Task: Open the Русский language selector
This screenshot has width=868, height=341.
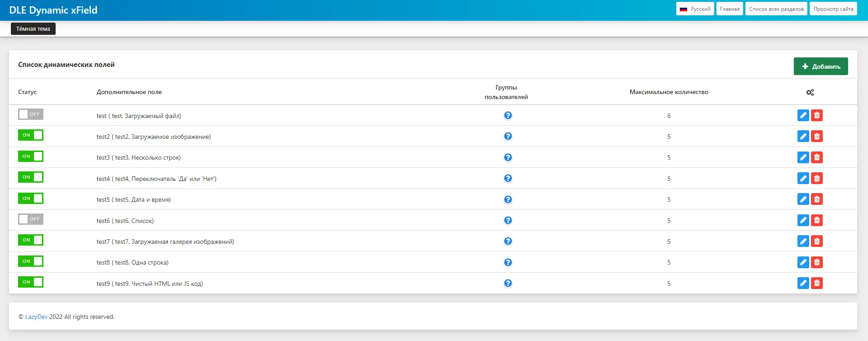Action: pos(695,9)
